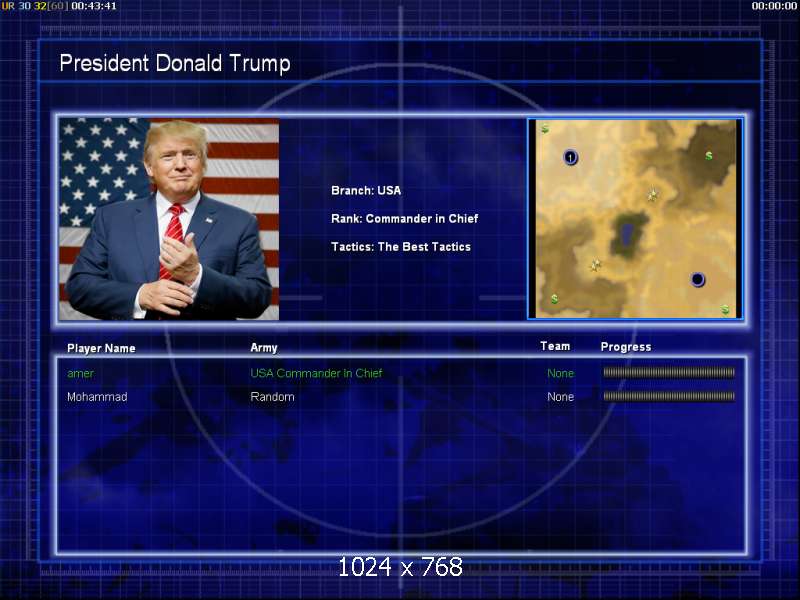Screen dimensions: 800x600
Task: Click the "Team" column header
Action: pyautogui.click(x=555, y=346)
